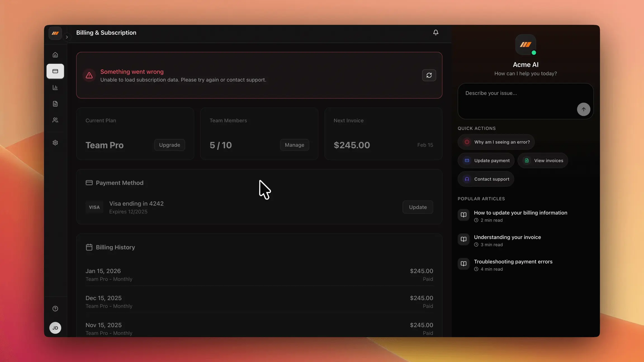Click the notifications bell icon
Image resolution: width=644 pixels, height=362 pixels.
click(435, 33)
